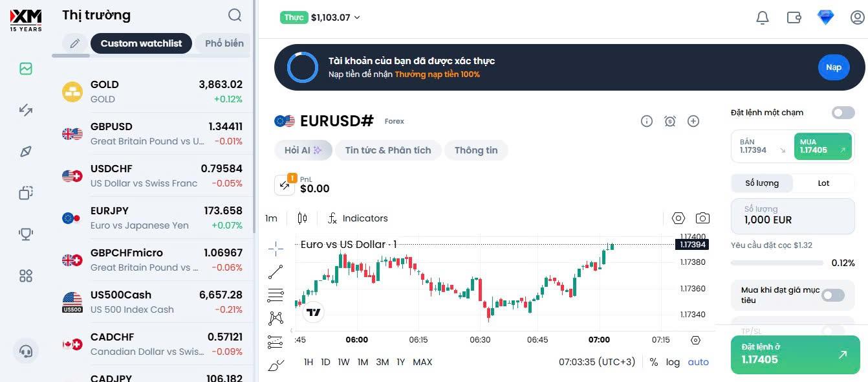Screen dimensions: 868x382
Task: Search markets with the magnifier icon
Action: coord(235,15)
